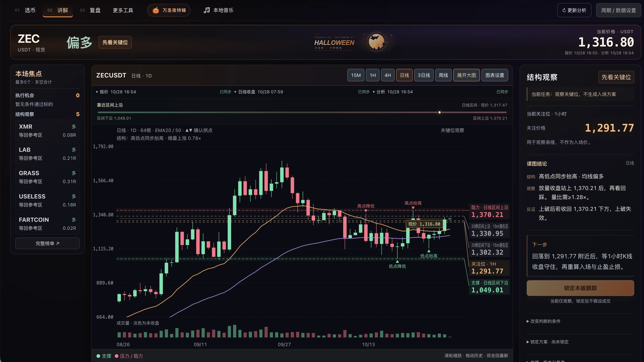
Task: Click the 多 direction icon on the GRASS card
Action: tap(74, 173)
